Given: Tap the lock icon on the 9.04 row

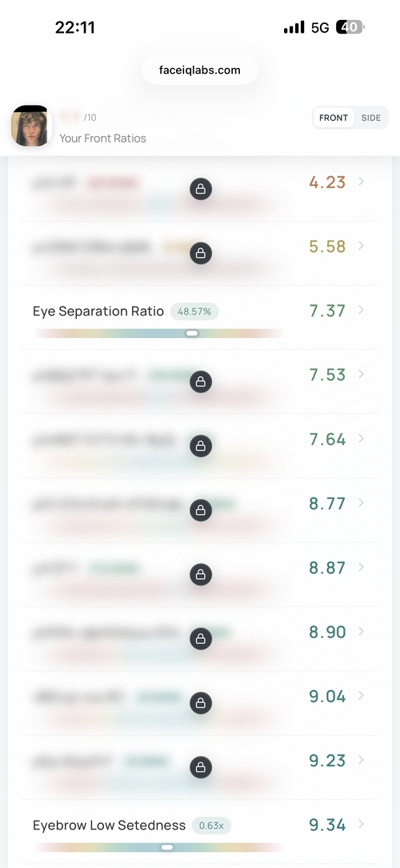Looking at the screenshot, I should coord(201,703).
